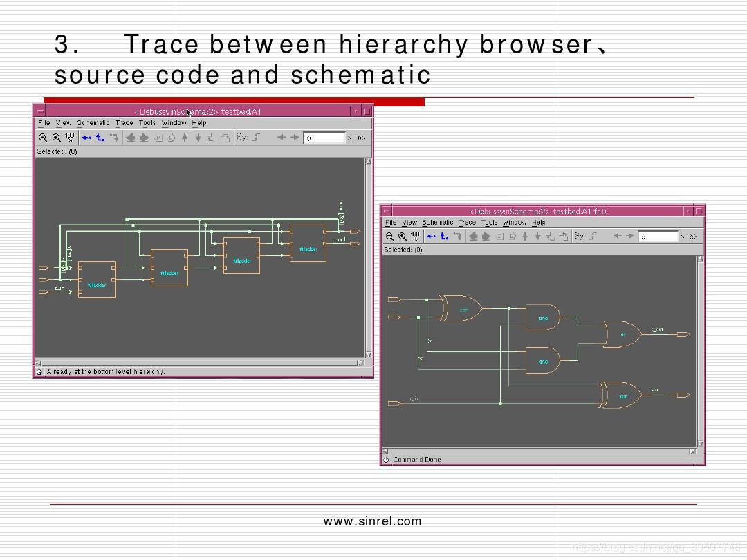
Task: Click Zoom In in testbed.A1 window
Action: (56, 138)
